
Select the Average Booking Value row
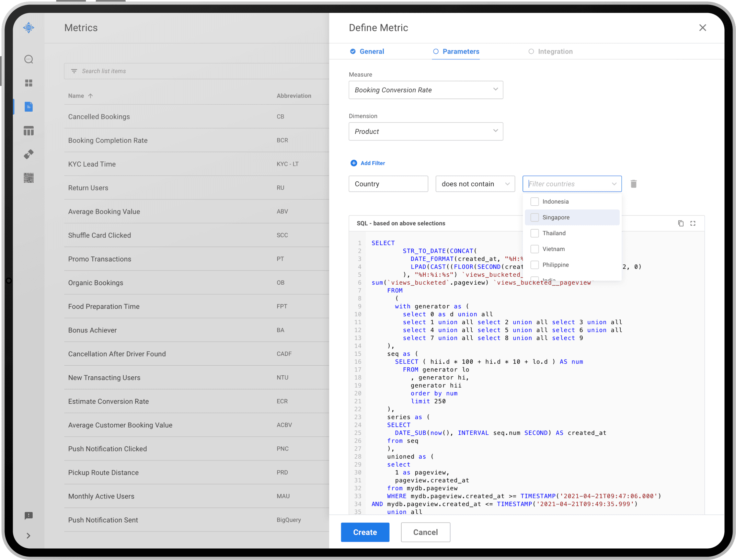pyautogui.click(x=196, y=212)
